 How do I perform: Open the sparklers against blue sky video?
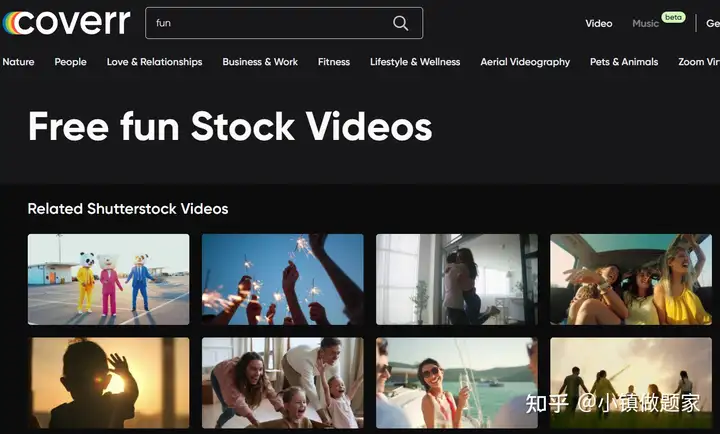282,279
